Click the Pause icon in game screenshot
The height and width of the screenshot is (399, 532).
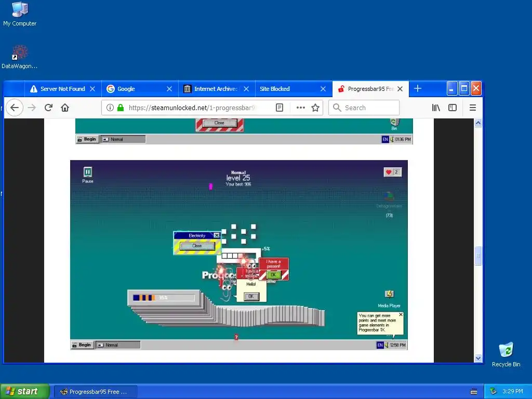(87, 175)
